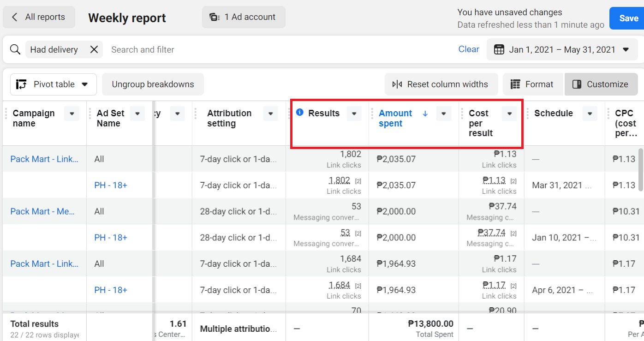Open the Pivot table dropdown
Viewport: 644px width, 341px height.
click(54, 84)
